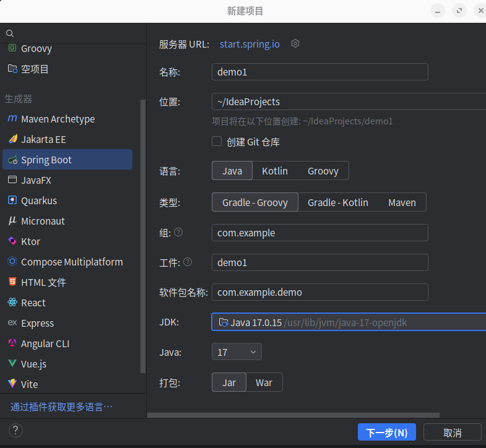Viewport: 486px width, 448px height.
Task: Click the 组 field com.example
Action: point(320,233)
